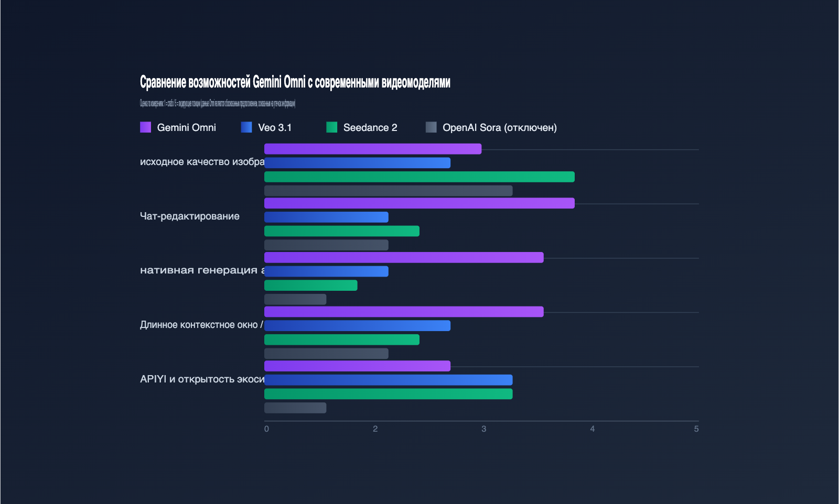Viewport: 839px width, 504px height.
Task: Click purple Gemini bar in Длинное контекстное окно group
Action: point(404,312)
